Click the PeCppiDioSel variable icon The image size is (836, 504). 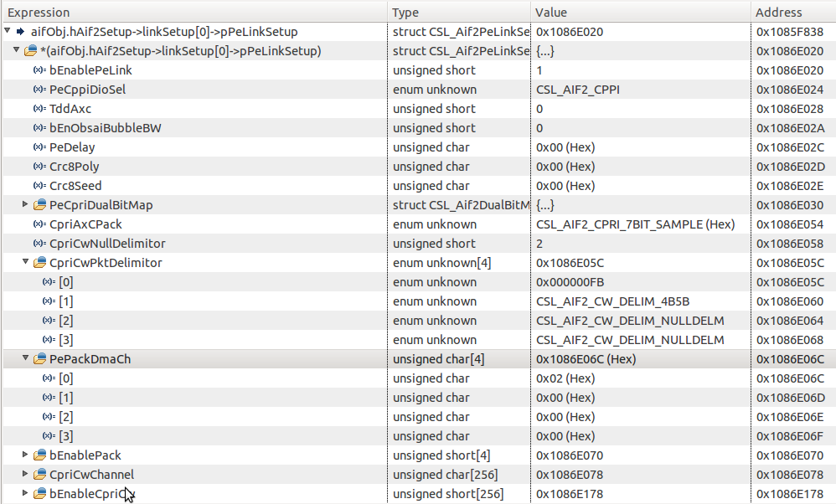pos(39,90)
